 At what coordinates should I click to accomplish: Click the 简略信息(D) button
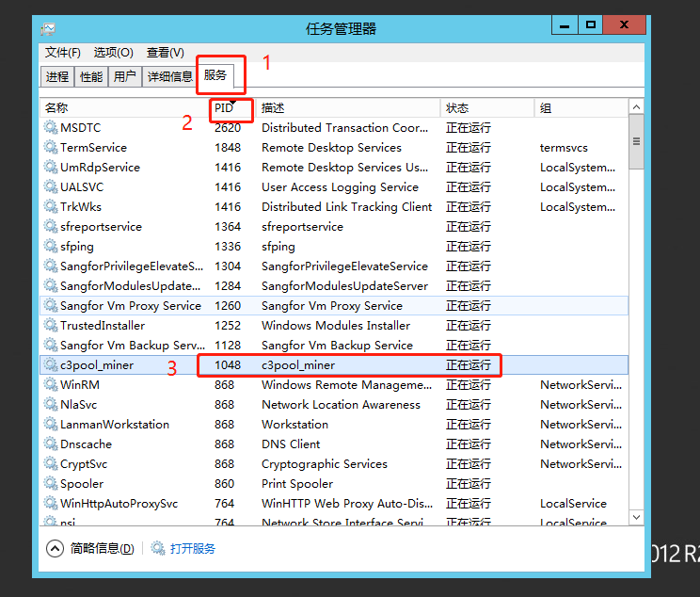tap(102, 548)
